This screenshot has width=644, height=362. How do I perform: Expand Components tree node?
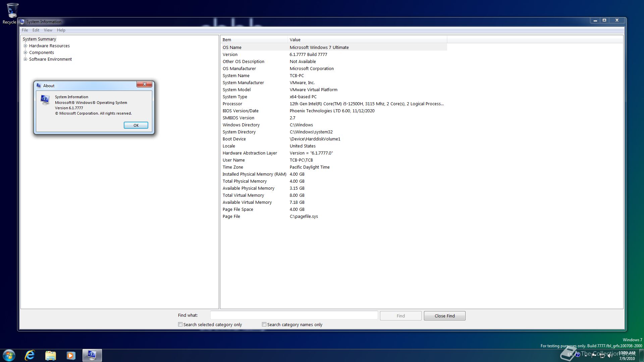(25, 53)
